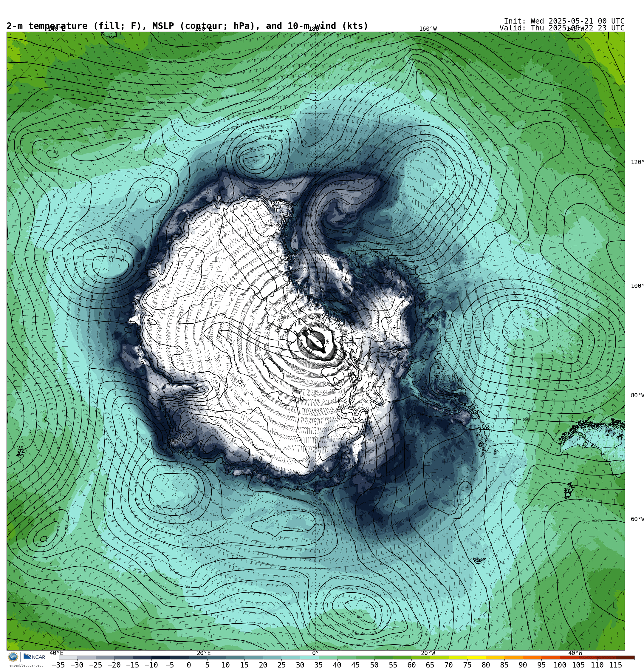Click the '10' colorbar tick label
This screenshot has width=644, height=669.
(x=226, y=665)
